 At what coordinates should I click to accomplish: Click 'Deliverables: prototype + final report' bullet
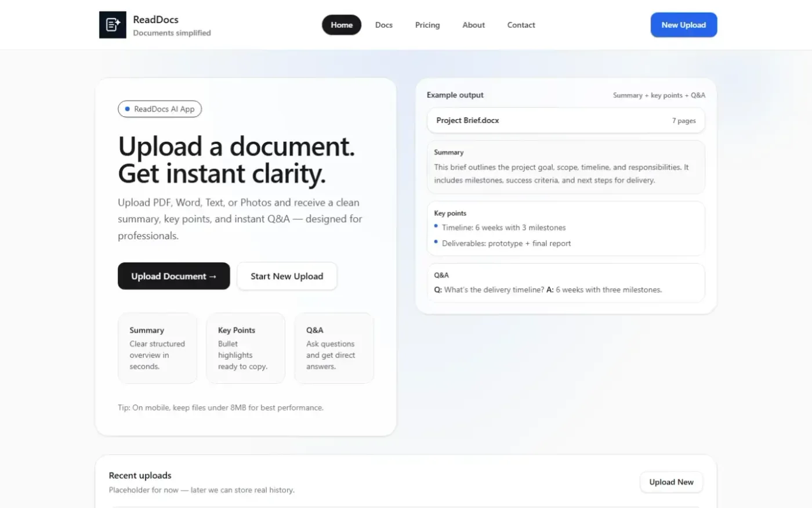(506, 243)
